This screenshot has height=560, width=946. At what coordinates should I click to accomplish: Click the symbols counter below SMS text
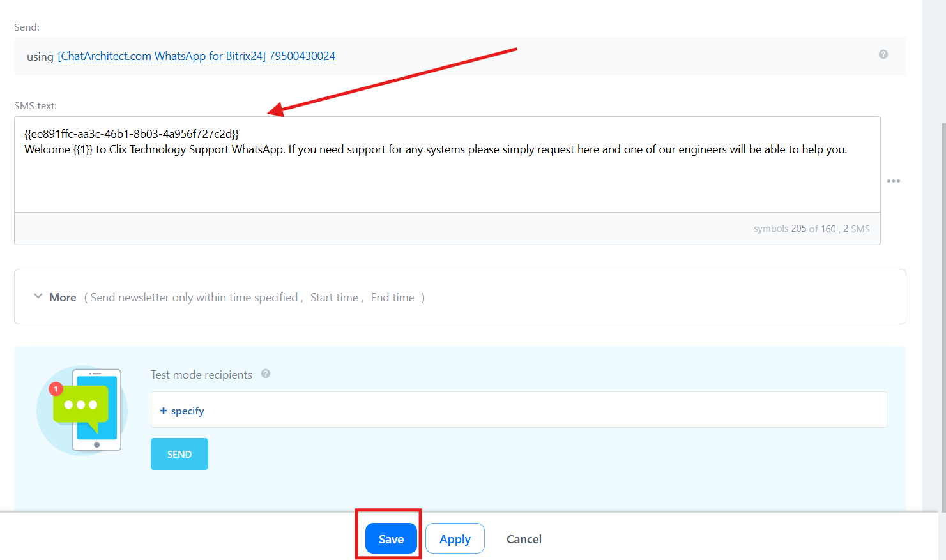pos(811,229)
